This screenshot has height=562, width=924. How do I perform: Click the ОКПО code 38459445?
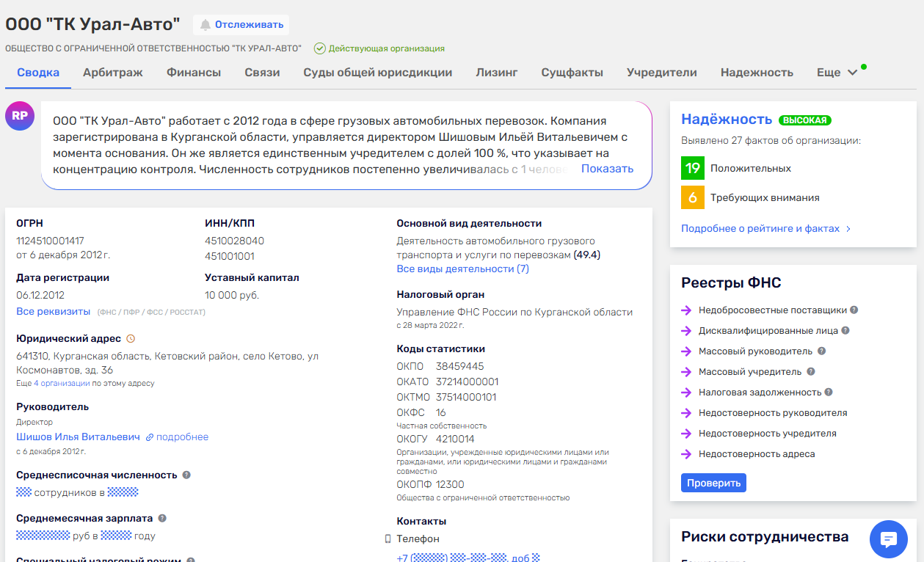(460, 366)
